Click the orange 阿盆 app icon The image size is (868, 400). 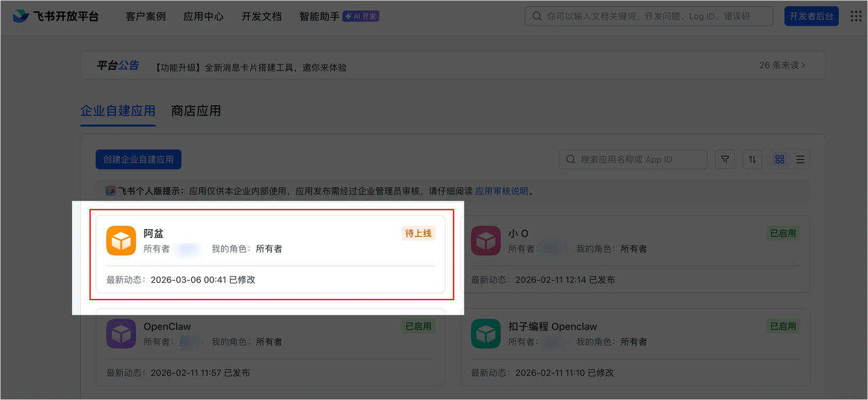[x=121, y=241]
